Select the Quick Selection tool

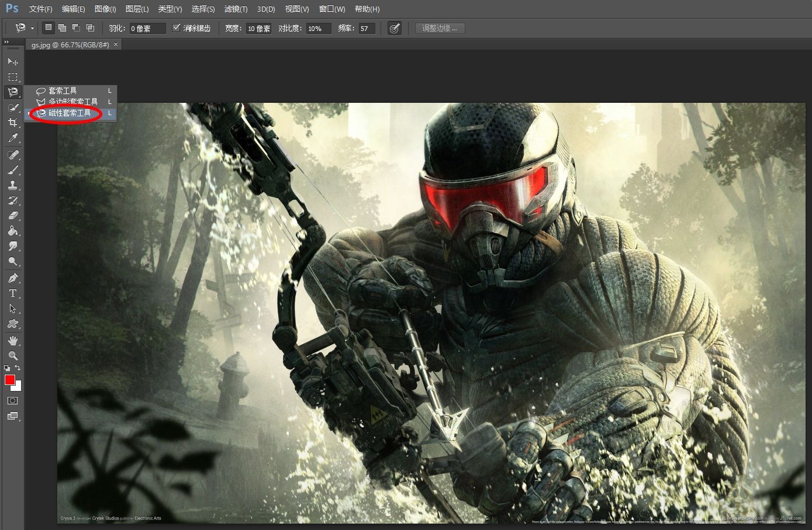click(12, 107)
